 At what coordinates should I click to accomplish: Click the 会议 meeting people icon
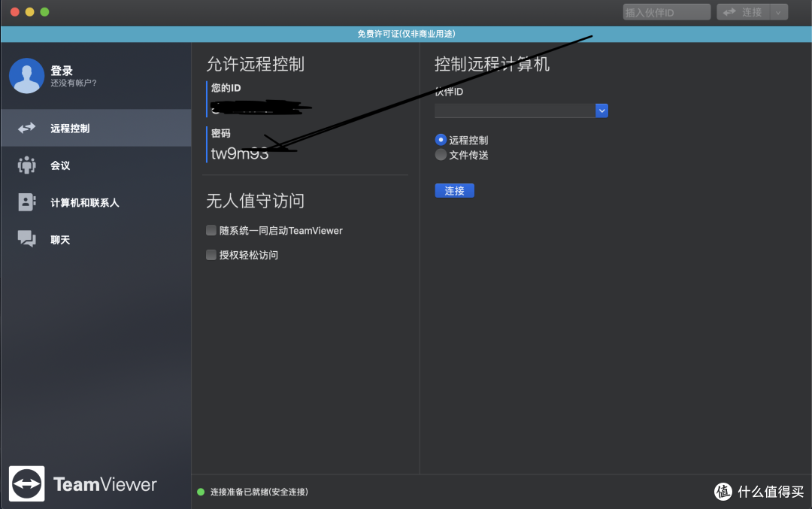pyautogui.click(x=26, y=165)
